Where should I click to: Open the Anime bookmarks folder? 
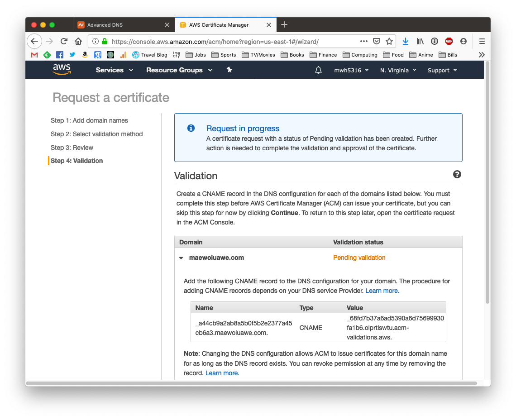[x=421, y=55]
